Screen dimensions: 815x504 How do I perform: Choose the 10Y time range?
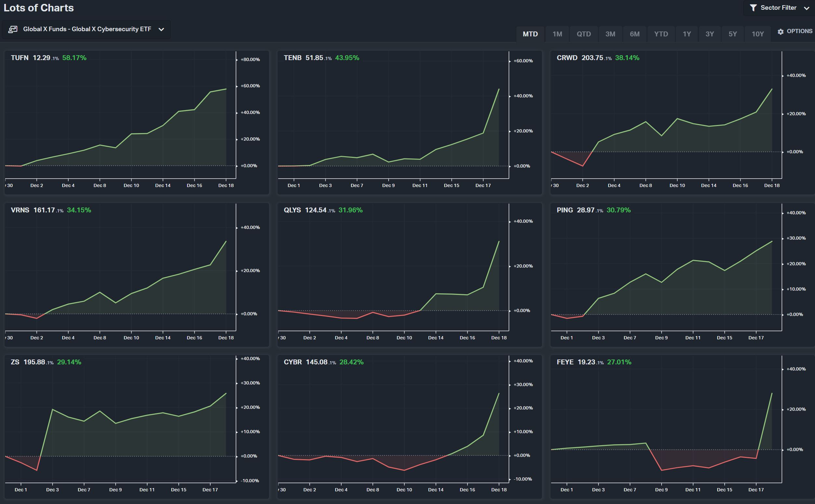tap(757, 34)
